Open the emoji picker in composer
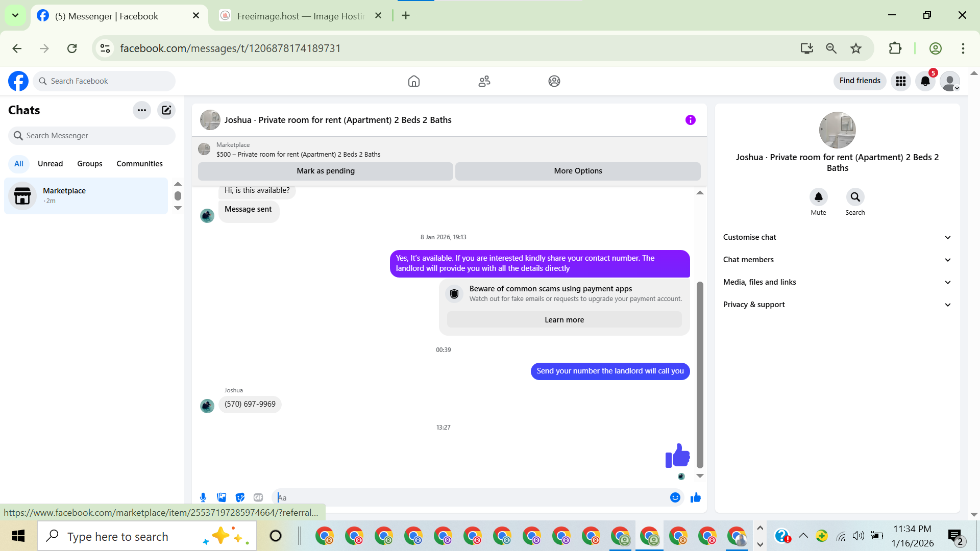Viewport: 980px width, 551px height. [x=675, y=497]
